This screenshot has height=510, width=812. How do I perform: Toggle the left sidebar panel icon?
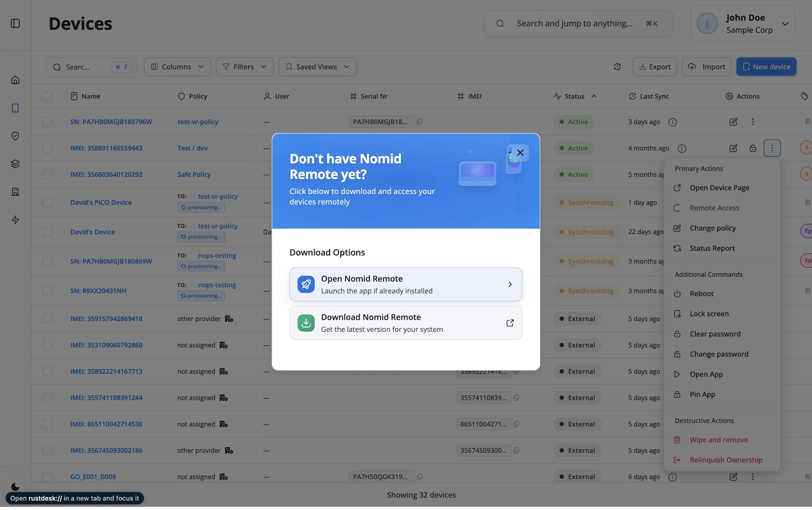click(15, 23)
